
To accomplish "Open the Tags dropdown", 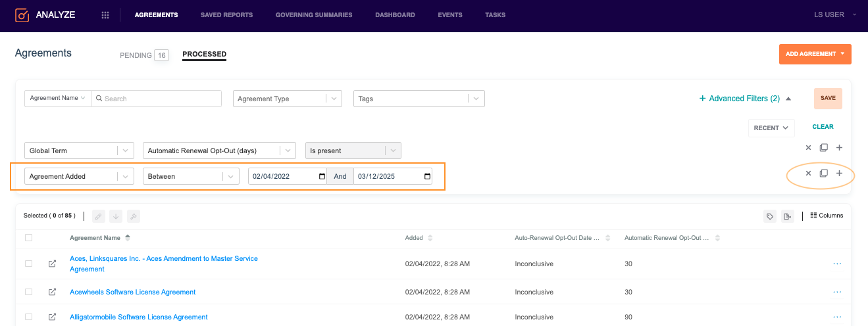I will [x=419, y=99].
